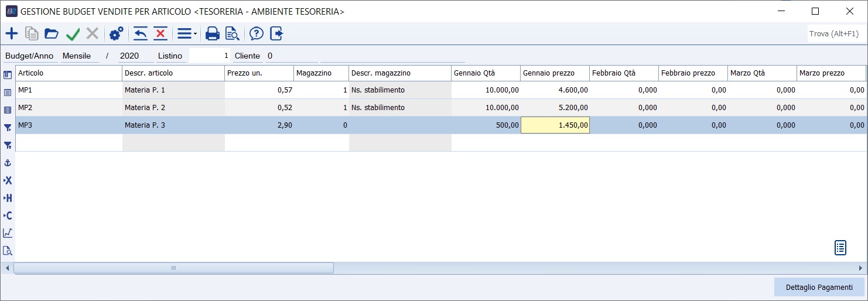Click the 2020 year field
The width and height of the screenshot is (868, 301).
[x=136, y=56]
